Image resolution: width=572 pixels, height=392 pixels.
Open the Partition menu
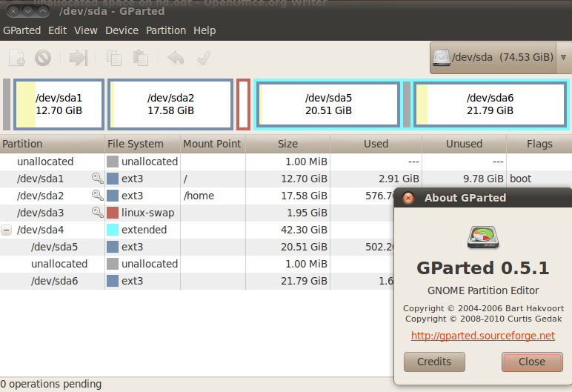tap(166, 30)
